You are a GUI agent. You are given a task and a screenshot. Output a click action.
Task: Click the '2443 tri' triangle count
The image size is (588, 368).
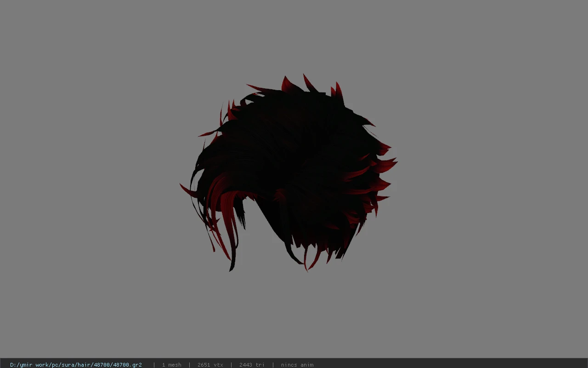pos(252,365)
